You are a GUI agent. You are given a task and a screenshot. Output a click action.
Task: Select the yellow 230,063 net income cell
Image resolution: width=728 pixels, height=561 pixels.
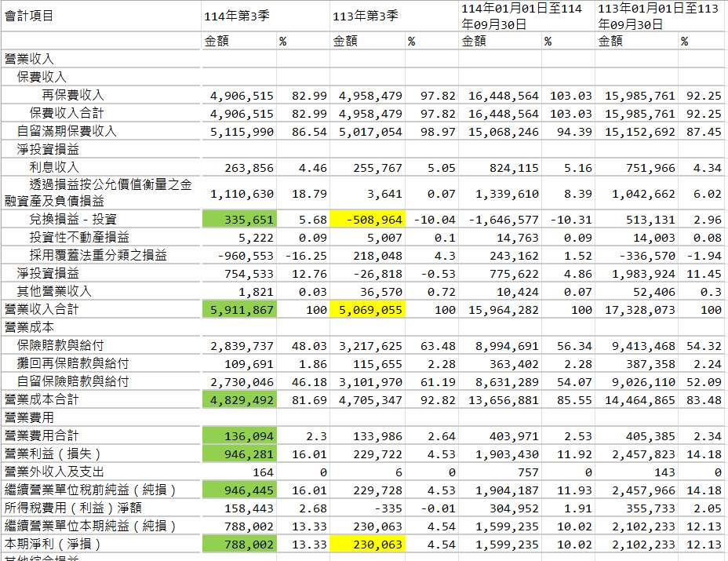click(367, 544)
